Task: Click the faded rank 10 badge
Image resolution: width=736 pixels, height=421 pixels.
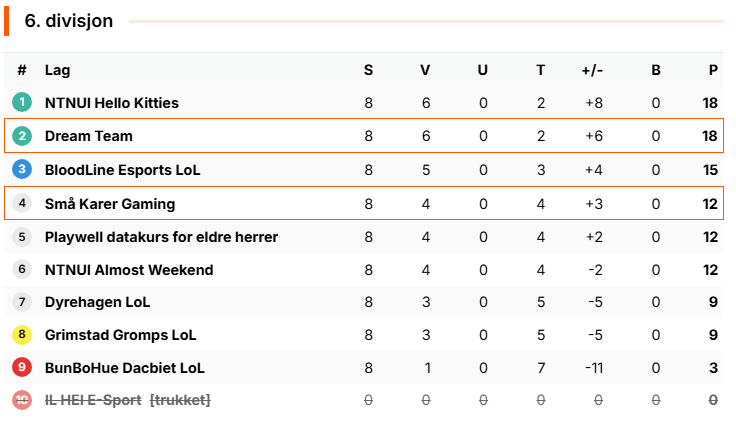Action: [22, 400]
